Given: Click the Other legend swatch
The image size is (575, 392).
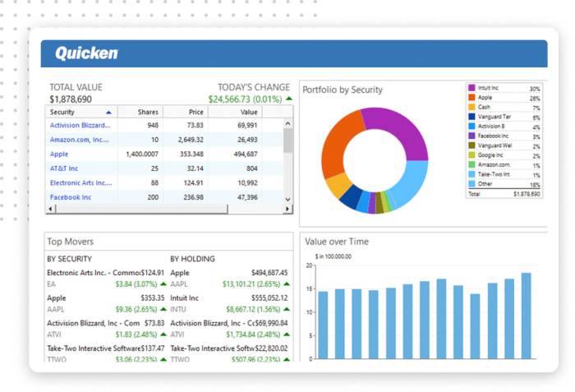Looking at the screenshot, I should [x=471, y=183].
